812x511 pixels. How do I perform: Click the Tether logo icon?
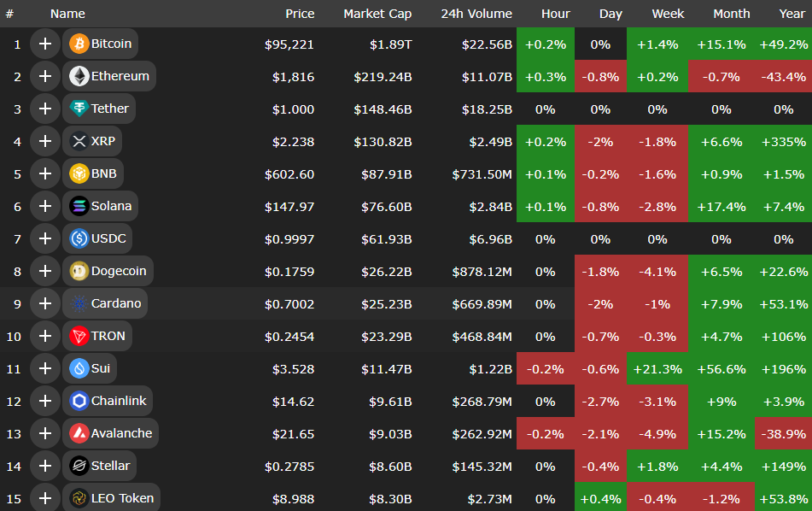pos(79,109)
